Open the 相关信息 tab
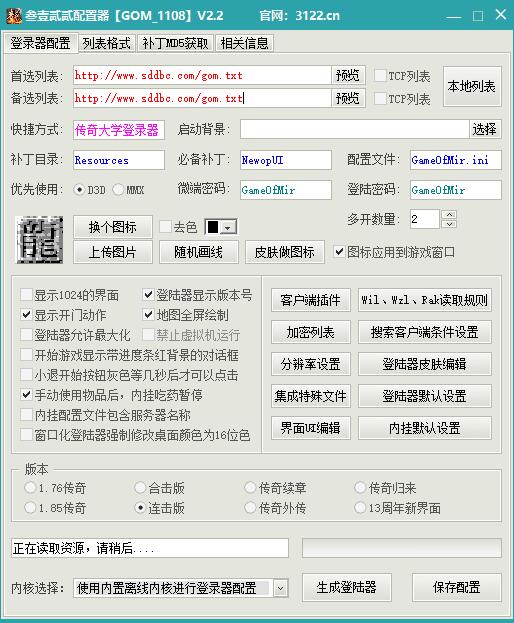This screenshot has width=514, height=623. point(244,43)
